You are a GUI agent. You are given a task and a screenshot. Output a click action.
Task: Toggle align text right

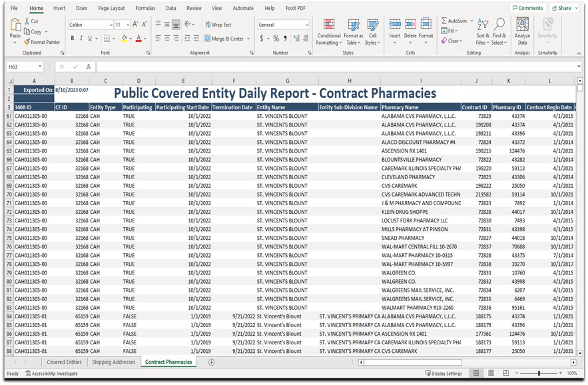(x=176, y=38)
